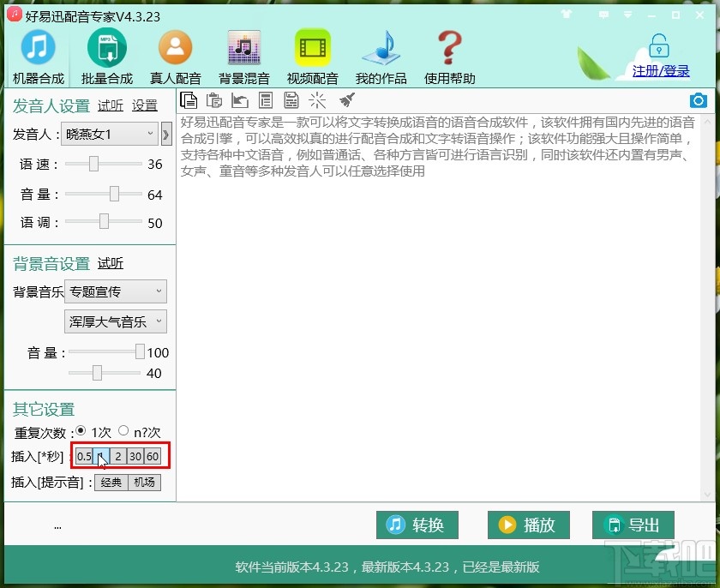Click the copy text toolbar icon
This screenshot has width=720, height=588.
[189, 100]
